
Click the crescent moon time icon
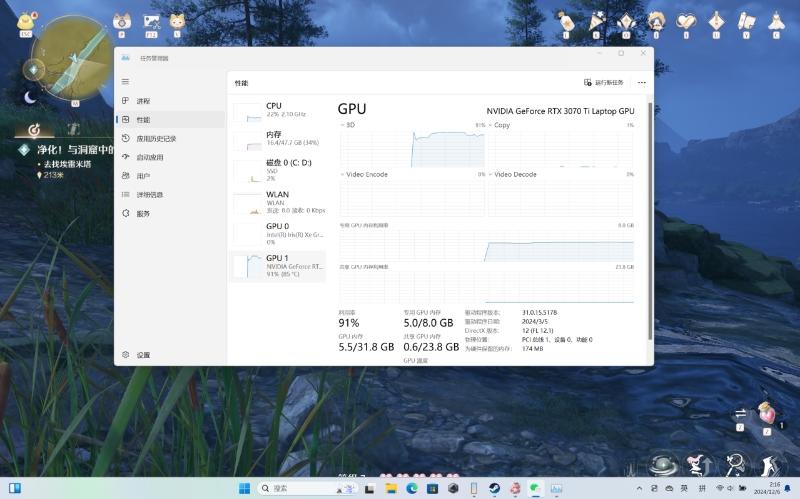coord(30,96)
